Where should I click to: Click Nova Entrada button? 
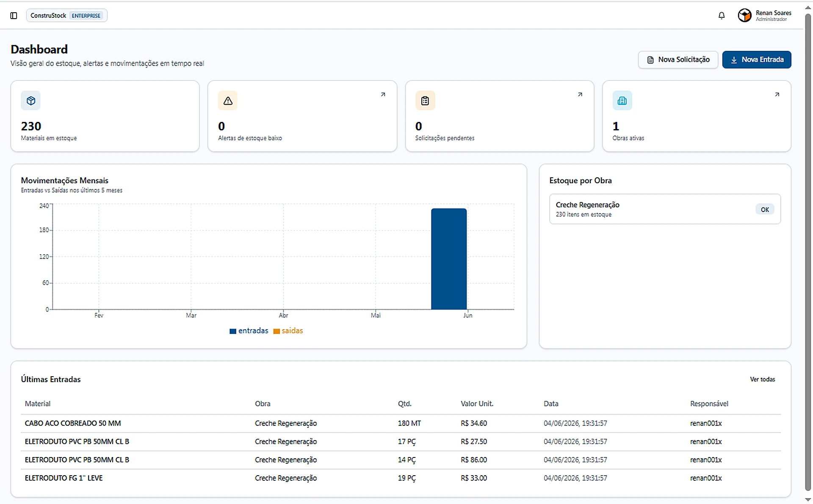[757, 60]
